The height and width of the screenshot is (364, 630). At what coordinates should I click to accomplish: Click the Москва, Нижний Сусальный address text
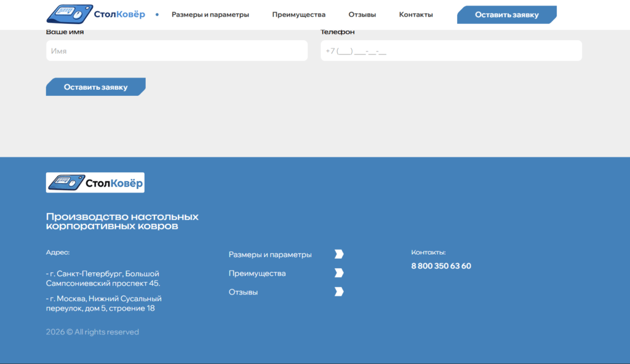(x=103, y=303)
